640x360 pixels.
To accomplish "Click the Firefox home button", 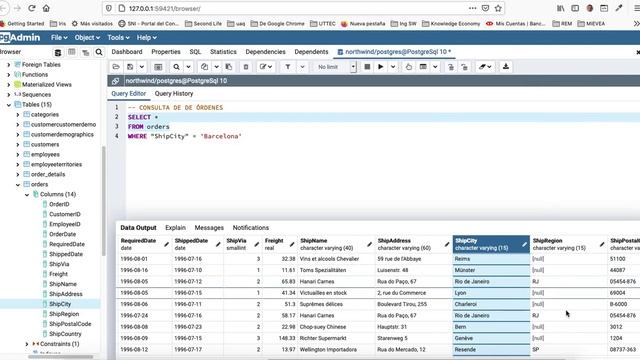I will click(x=46, y=8).
